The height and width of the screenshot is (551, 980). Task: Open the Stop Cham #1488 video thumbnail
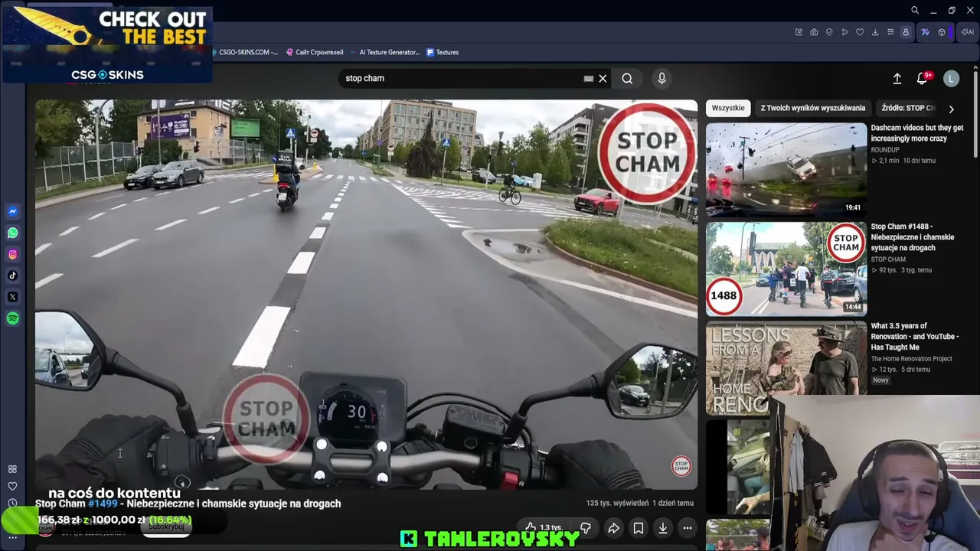point(786,269)
